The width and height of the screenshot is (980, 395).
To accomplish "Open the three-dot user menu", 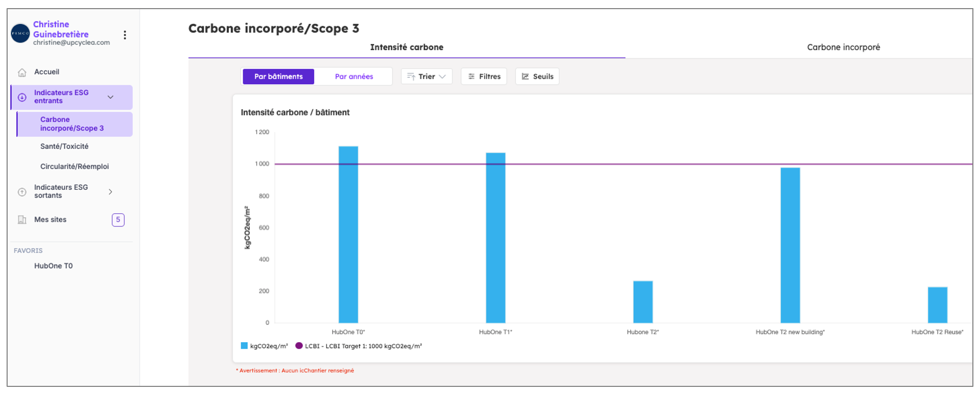I will tap(125, 35).
